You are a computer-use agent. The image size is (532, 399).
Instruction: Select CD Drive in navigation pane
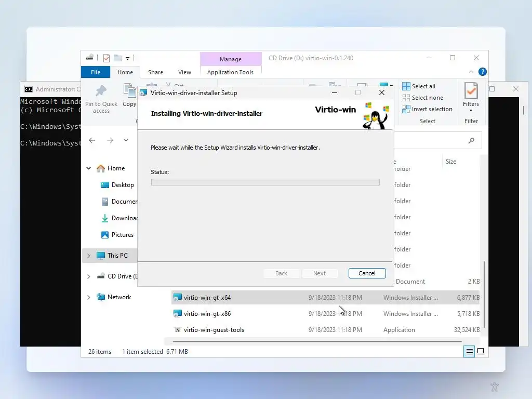click(x=117, y=276)
